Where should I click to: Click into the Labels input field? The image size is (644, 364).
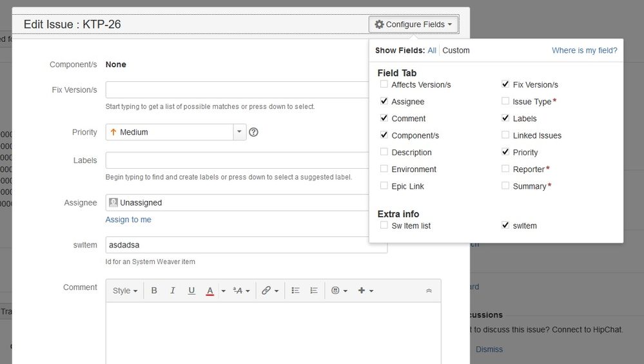pos(237,160)
